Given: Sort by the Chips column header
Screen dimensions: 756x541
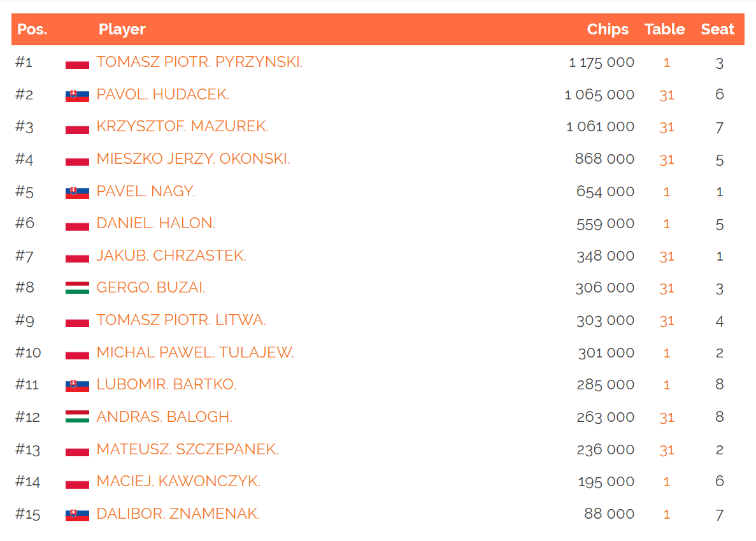Looking at the screenshot, I should pos(608,29).
